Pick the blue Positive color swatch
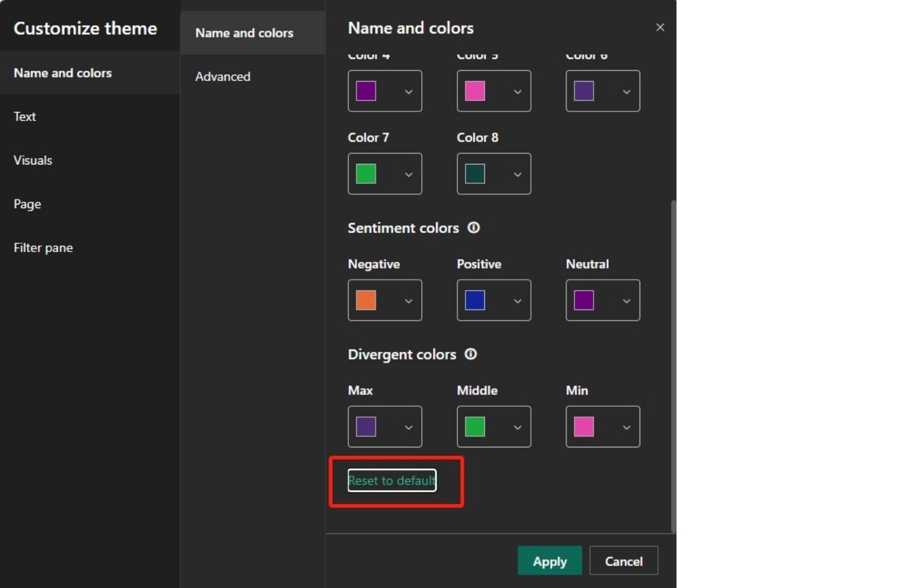 pyautogui.click(x=475, y=300)
